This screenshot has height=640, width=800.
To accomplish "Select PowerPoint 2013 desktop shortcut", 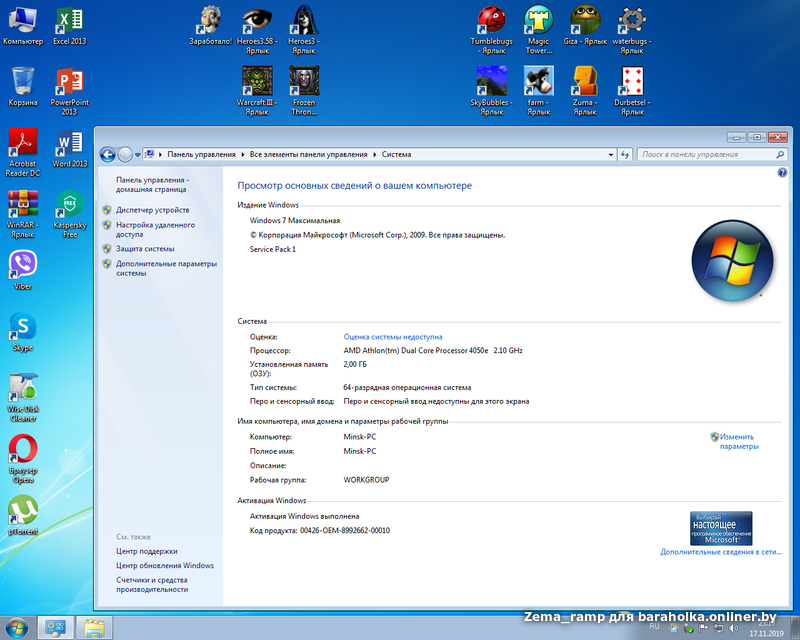I will 70,92.
